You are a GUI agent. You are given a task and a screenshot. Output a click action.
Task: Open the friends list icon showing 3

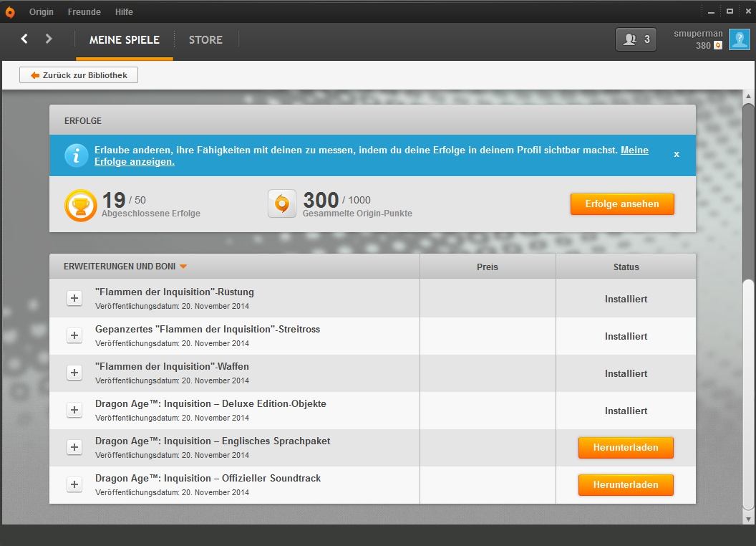[636, 39]
